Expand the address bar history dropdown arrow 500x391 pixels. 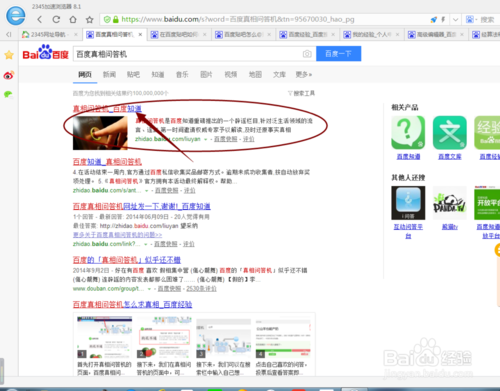click(x=455, y=20)
